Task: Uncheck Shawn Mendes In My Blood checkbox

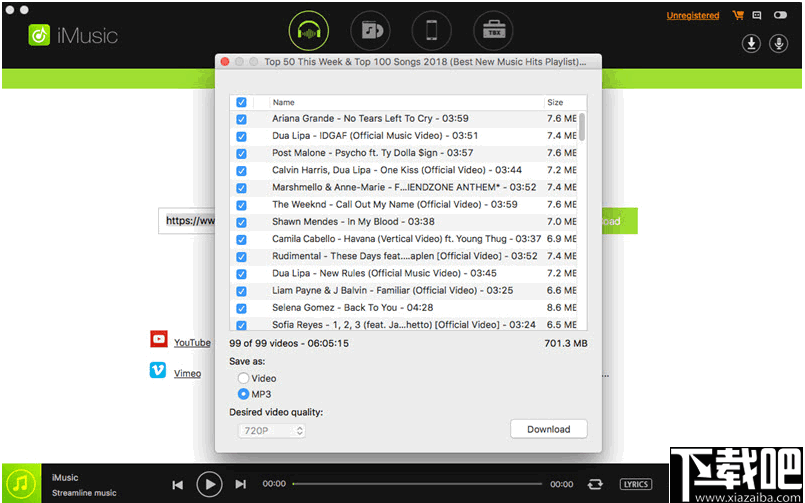Action: pos(241,222)
